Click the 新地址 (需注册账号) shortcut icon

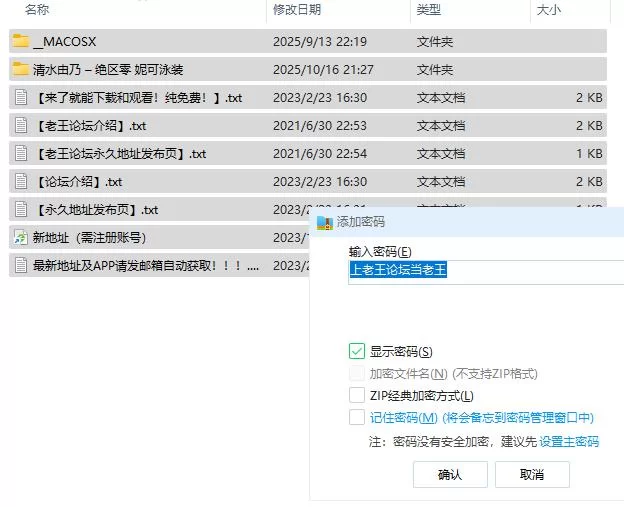point(20,238)
